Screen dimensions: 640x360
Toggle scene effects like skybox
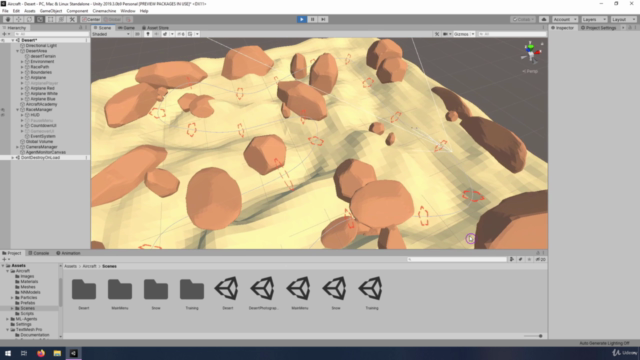click(165, 34)
